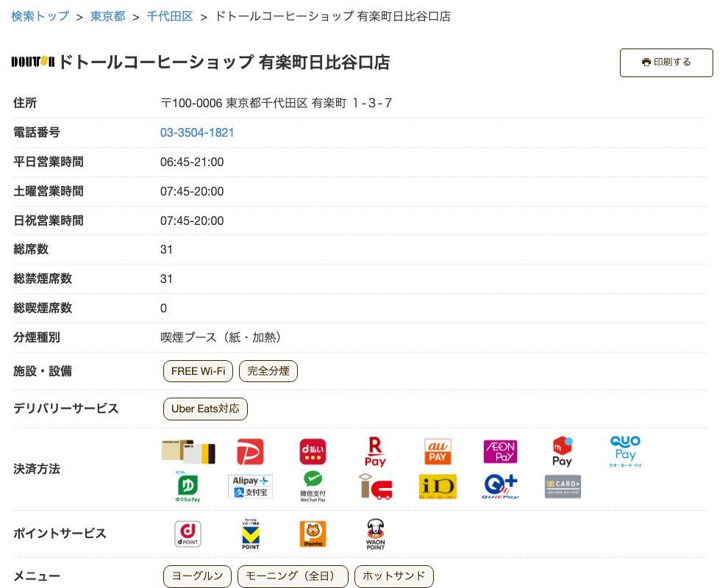Screen dimensions: 728x588
Task: Click the 総喫煙席数 value 0
Action: [163, 308]
